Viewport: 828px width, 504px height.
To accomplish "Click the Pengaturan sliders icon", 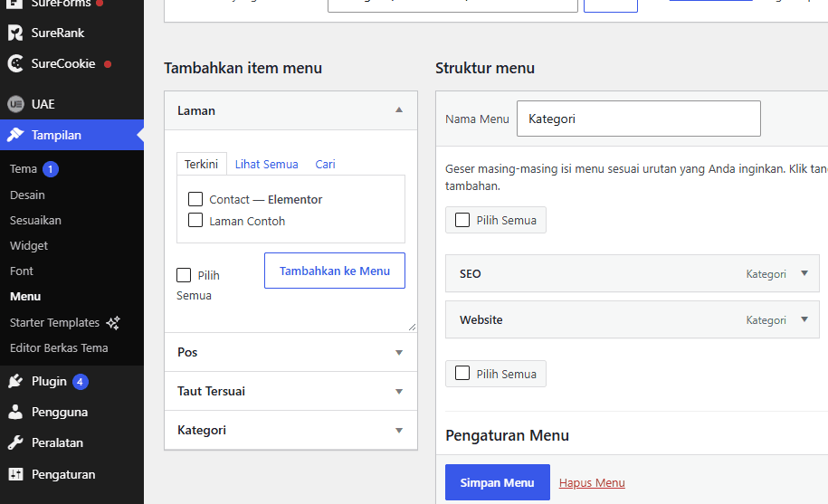I will click(x=15, y=474).
